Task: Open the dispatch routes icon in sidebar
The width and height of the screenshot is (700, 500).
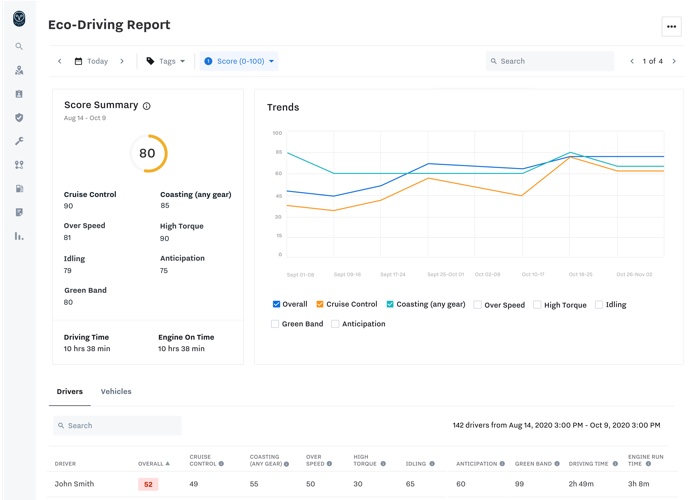Action: (19, 165)
